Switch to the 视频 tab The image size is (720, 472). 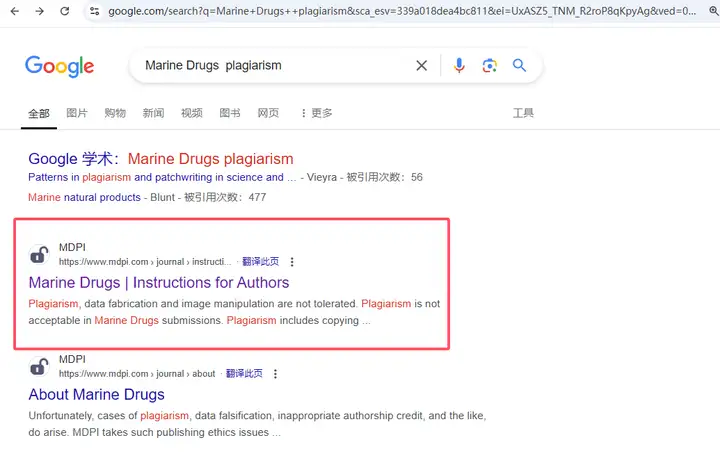click(x=191, y=113)
